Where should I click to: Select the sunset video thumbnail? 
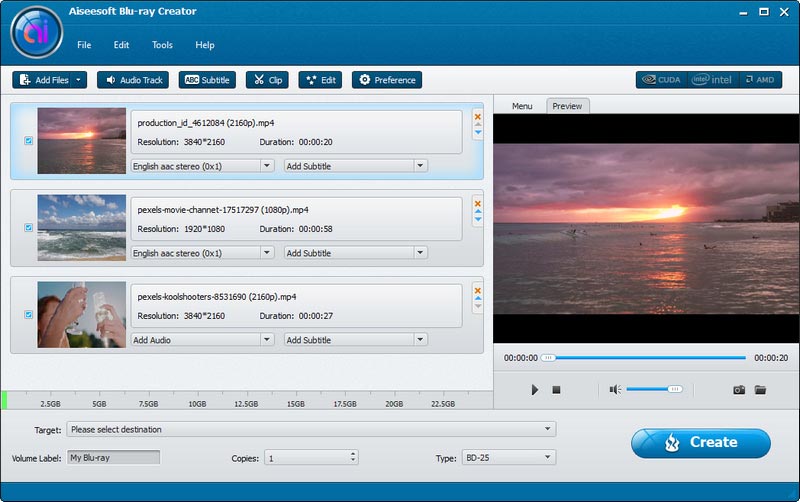click(82, 141)
